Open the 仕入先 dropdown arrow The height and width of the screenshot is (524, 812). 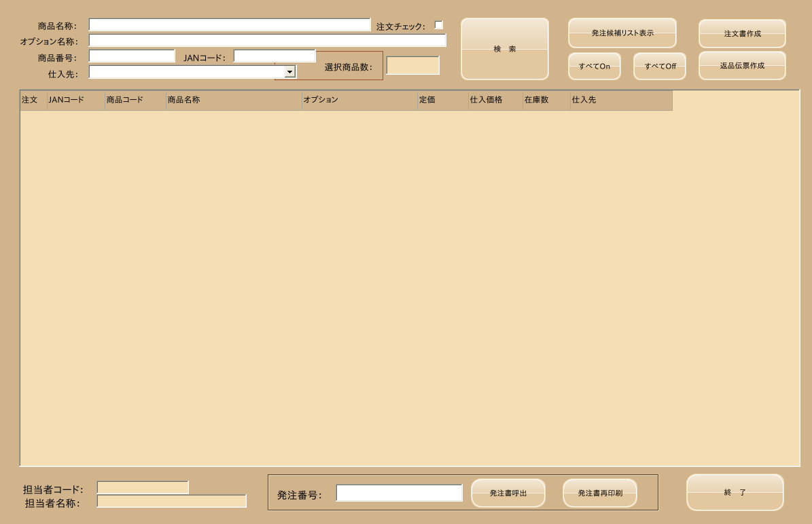click(290, 72)
